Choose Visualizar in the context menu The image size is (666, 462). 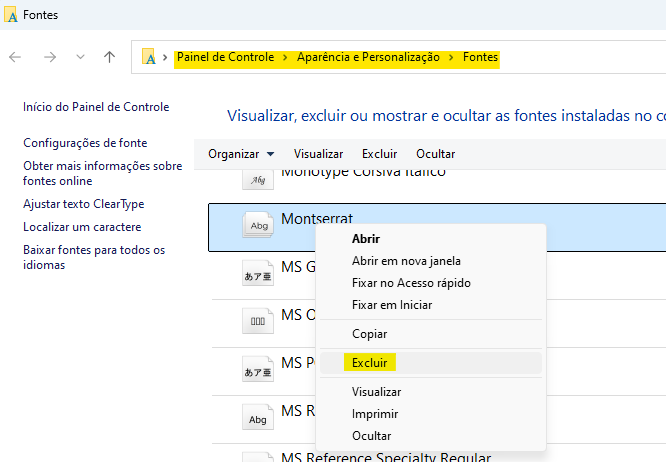[376, 392]
